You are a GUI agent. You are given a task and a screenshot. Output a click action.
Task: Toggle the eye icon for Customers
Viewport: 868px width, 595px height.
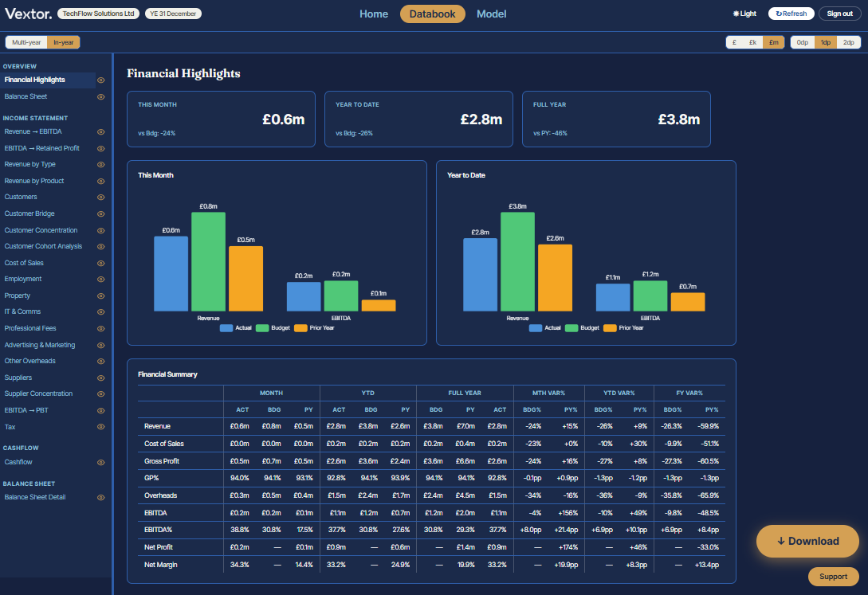pyautogui.click(x=100, y=198)
